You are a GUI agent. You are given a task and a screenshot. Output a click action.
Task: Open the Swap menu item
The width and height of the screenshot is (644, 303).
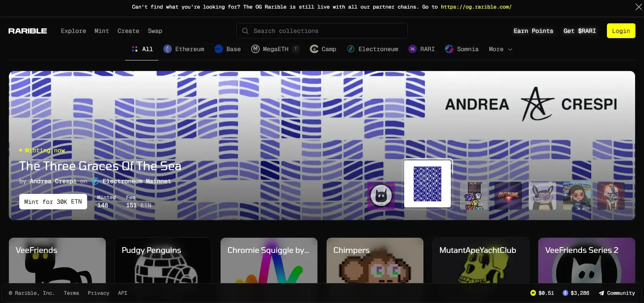(155, 31)
